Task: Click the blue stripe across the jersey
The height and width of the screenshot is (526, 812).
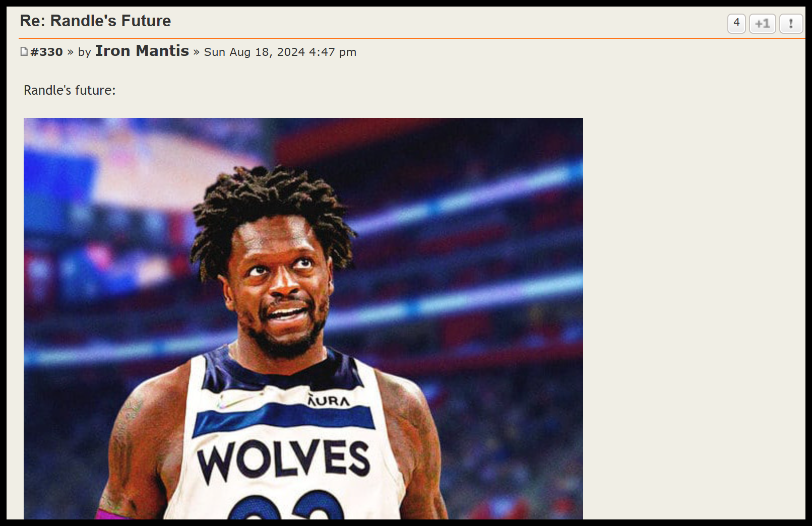Action: coord(283,419)
